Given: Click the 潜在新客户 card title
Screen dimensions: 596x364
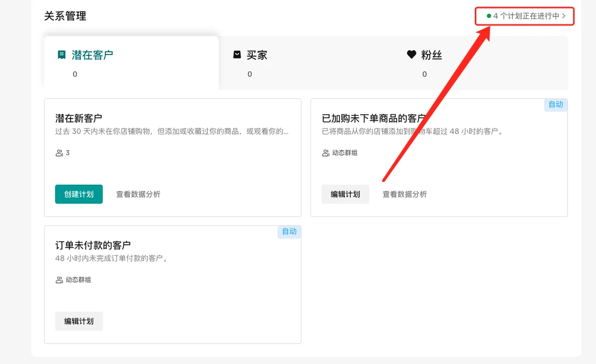Looking at the screenshot, I should [x=79, y=119].
